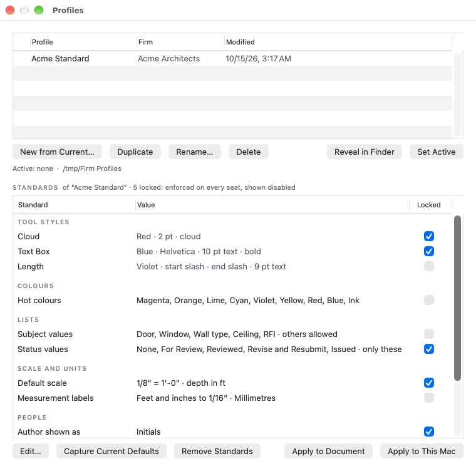Click the 'None, For Review, Reviewed' value
Viewport: 476px width, 471px height.
[x=269, y=349]
